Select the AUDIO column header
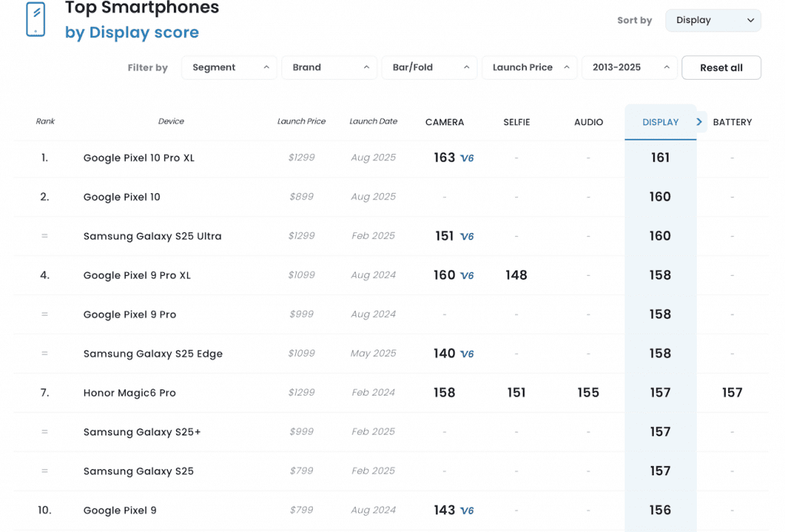Viewport: 785px width, 532px height. [x=588, y=122]
